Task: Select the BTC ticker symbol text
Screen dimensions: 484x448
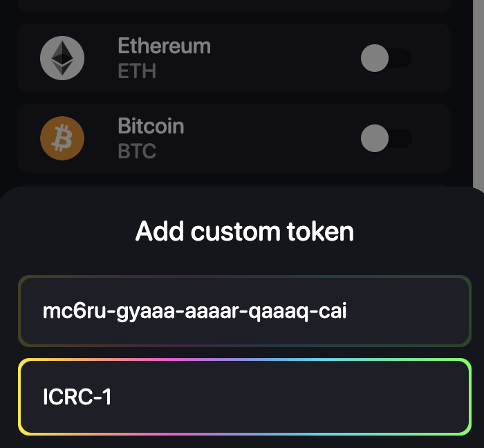Action: (137, 151)
